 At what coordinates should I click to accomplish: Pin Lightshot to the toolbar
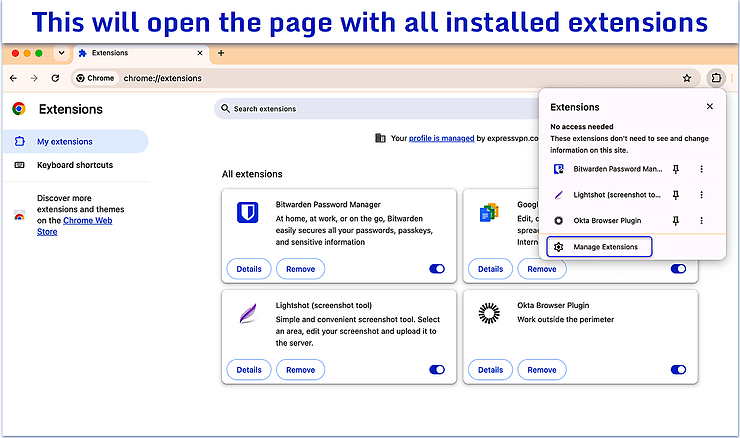pos(675,195)
